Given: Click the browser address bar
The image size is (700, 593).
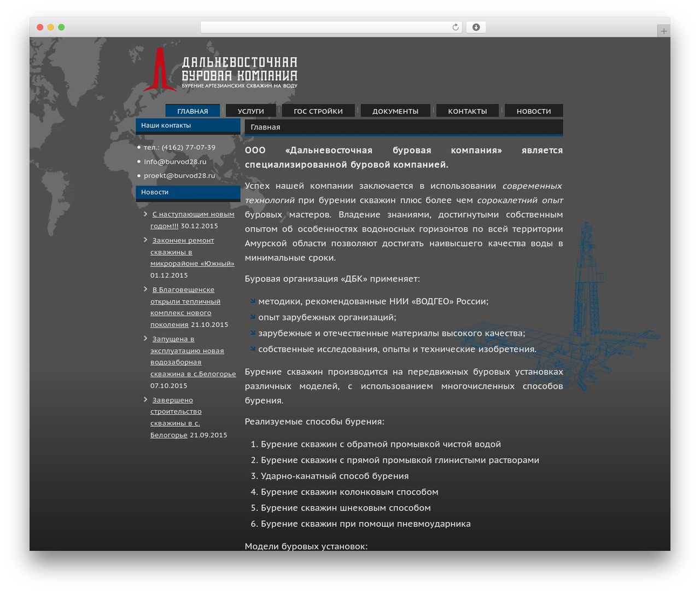Looking at the screenshot, I should 331,27.
